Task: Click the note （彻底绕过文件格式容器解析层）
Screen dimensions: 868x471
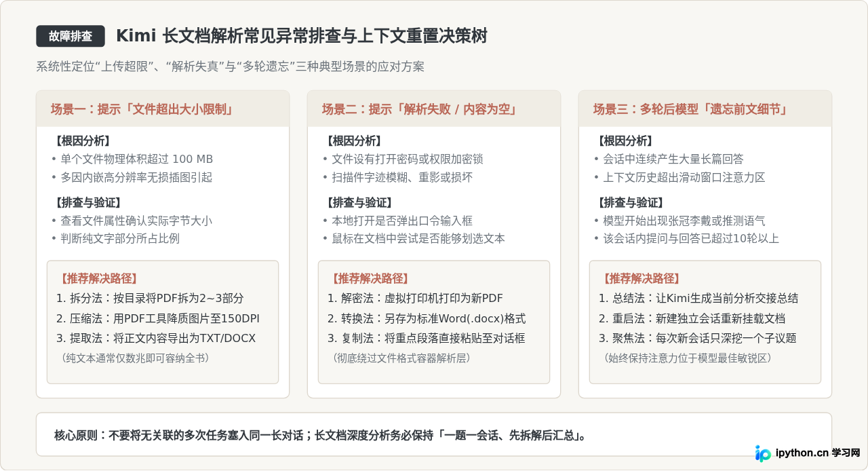Action: point(401,358)
